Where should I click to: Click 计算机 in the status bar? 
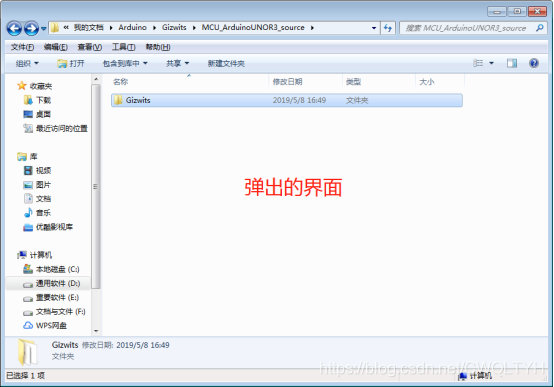tap(475, 376)
